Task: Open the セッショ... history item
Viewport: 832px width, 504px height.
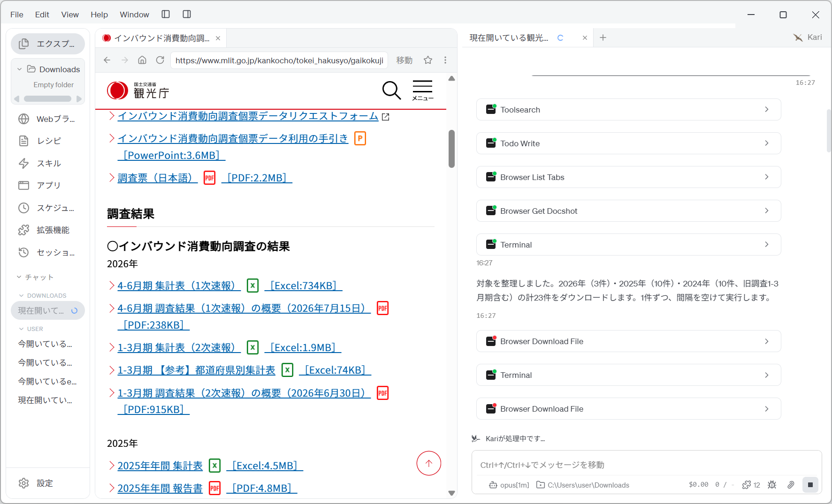Action: click(x=48, y=253)
